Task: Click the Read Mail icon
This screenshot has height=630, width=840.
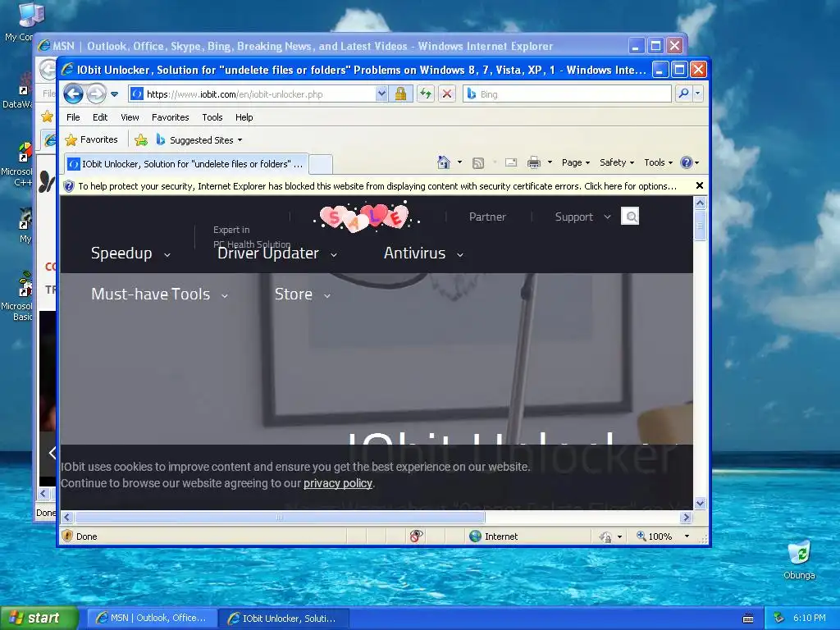Action: (x=511, y=162)
